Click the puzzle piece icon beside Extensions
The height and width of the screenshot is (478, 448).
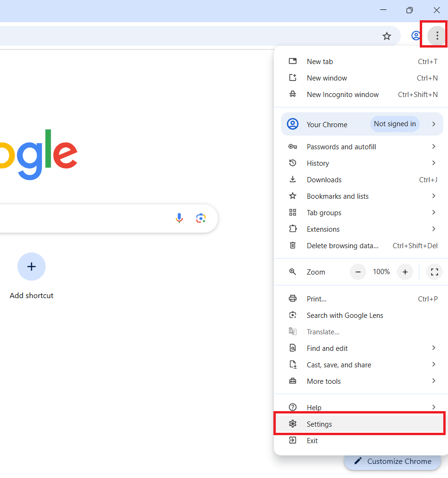coord(292,229)
